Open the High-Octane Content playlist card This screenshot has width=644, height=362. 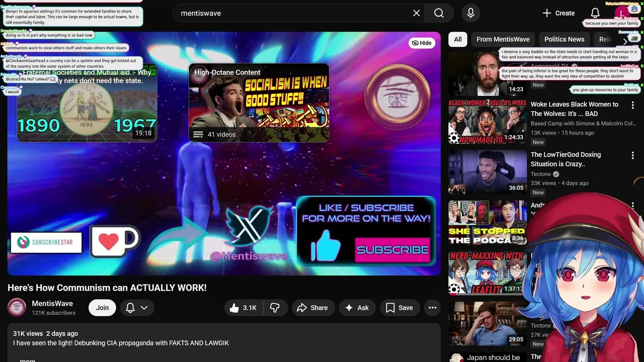click(259, 103)
